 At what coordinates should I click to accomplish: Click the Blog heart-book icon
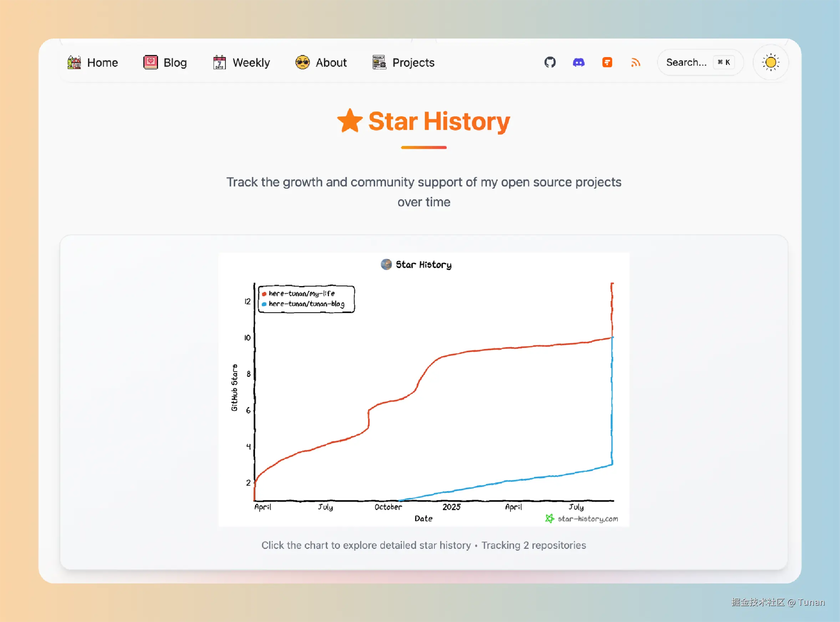click(x=151, y=62)
